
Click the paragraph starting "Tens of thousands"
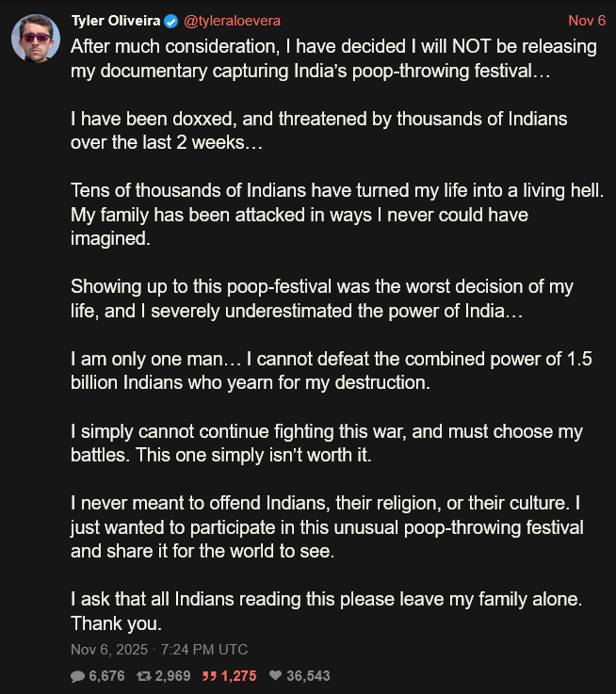click(x=336, y=215)
